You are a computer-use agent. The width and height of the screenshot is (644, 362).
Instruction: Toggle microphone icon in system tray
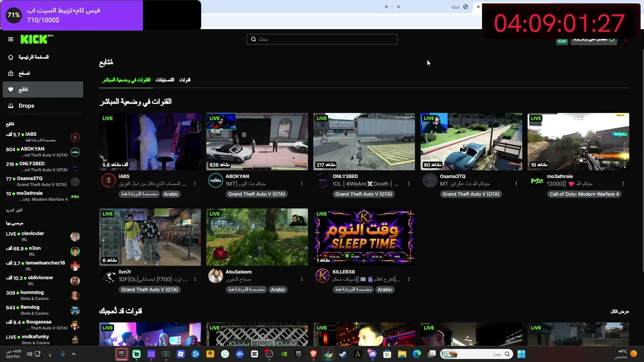[x=63, y=354]
